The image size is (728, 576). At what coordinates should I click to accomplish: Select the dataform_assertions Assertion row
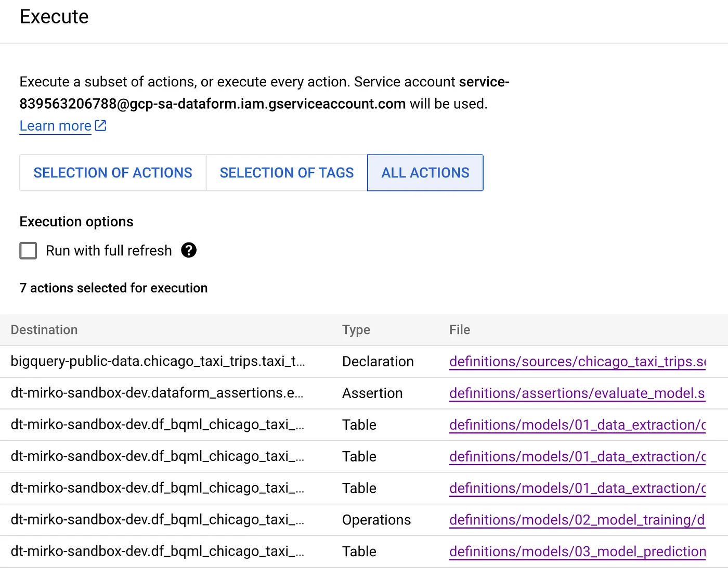[x=156, y=393]
